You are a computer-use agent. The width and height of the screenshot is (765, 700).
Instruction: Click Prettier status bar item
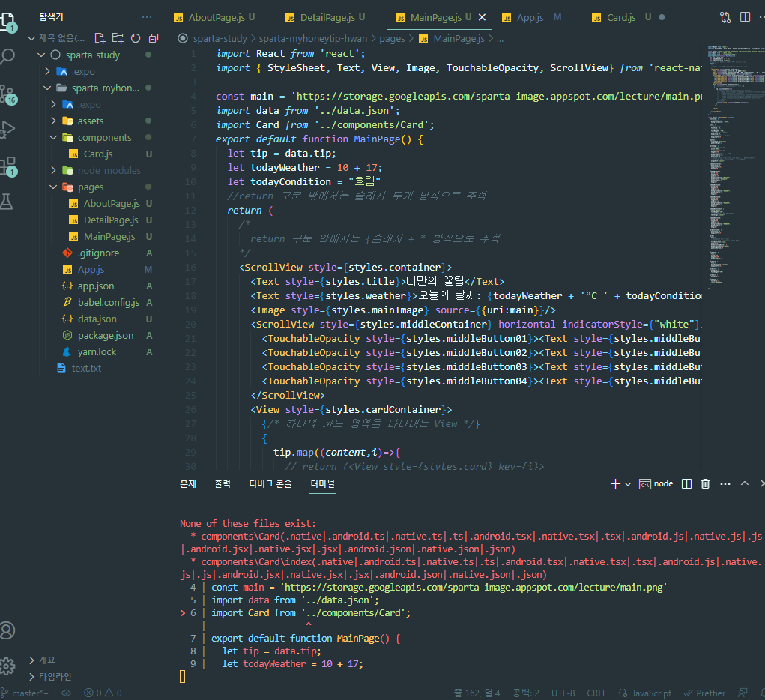click(x=704, y=693)
